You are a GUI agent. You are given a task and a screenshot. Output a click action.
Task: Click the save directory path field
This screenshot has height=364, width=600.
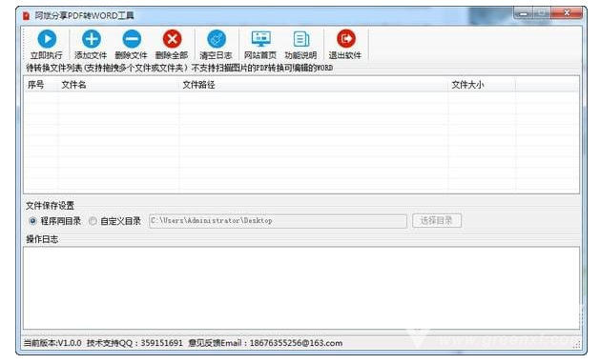pyautogui.click(x=278, y=221)
